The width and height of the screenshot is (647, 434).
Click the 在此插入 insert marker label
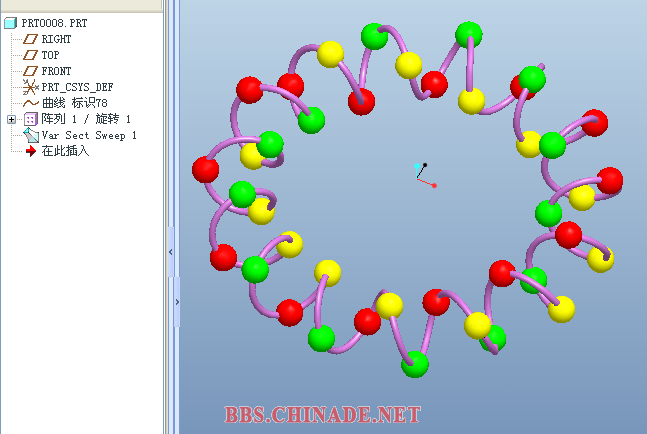65,151
